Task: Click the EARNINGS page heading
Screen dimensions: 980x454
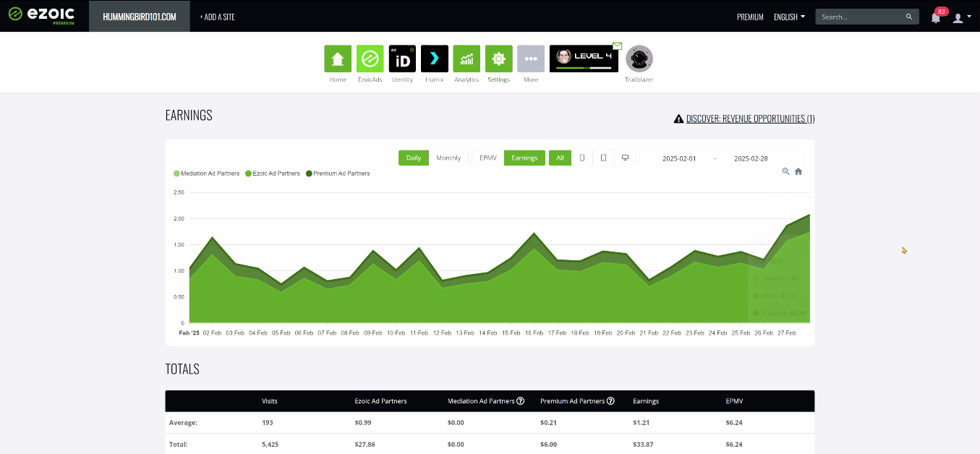Action: coord(189,116)
